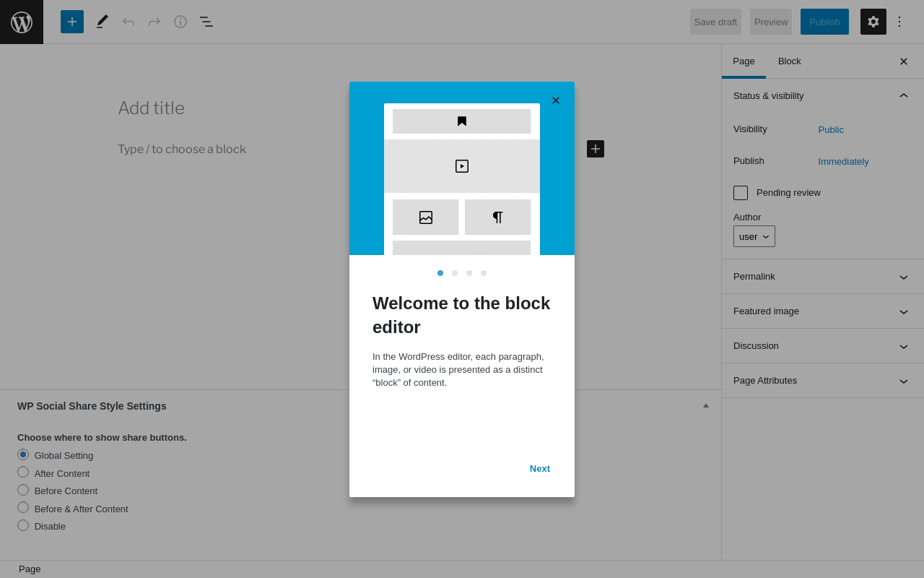Go to welcome guide page two dot
This screenshot has width=924, height=578.
click(455, 273)
